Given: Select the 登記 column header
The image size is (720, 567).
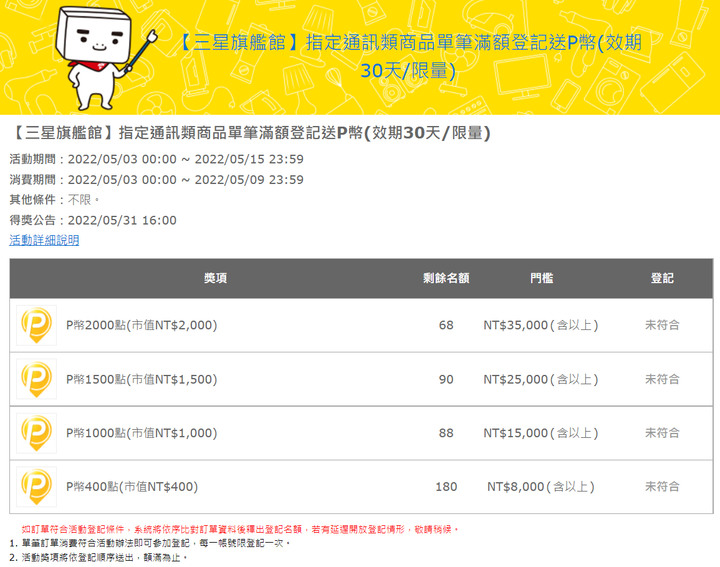Looking at the screenshot, I should click(662, 278).
